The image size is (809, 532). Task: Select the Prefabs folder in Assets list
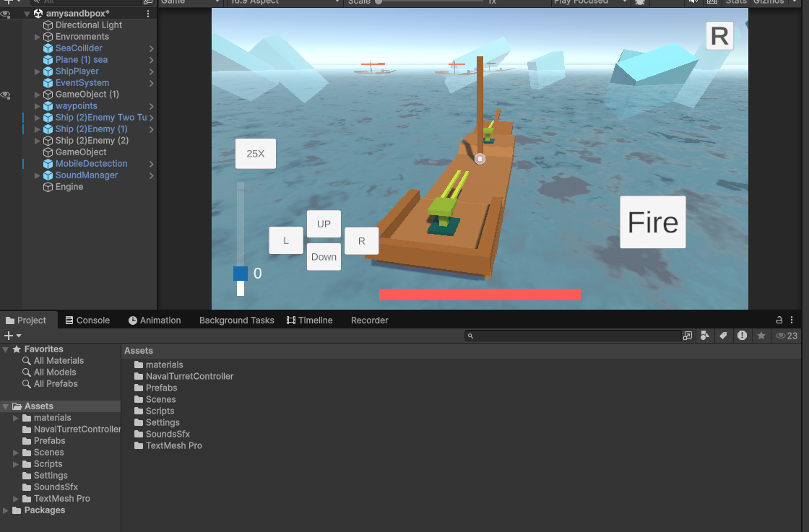[x=161, y=388]
